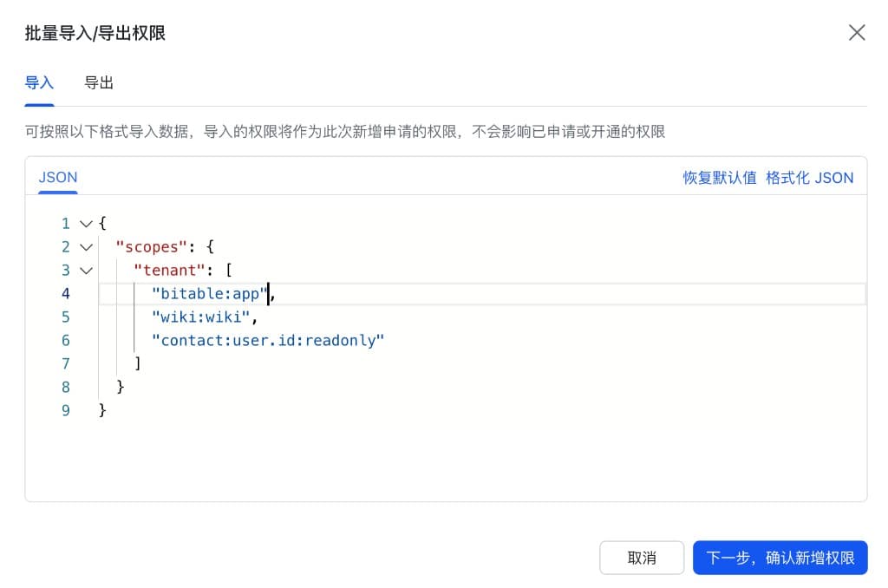The height and width of the screenshot is (588, 888).
Task: Click 格式化 JSON link
Action: tap(809, 178)
